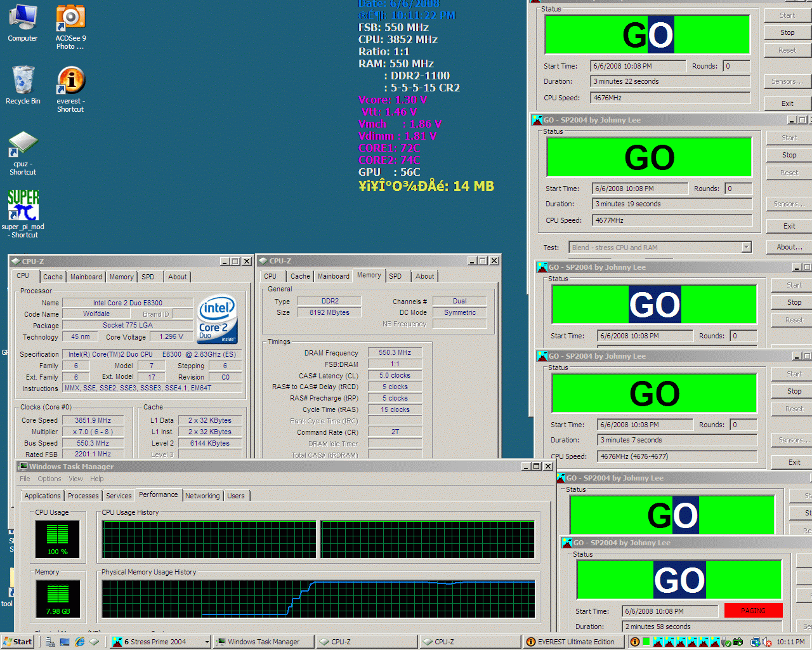The width and height of the screenshot is (812, 650).
Task: Open the Cache tab in the CPU-Z CPU window
Action: click(x=53, y=277)
